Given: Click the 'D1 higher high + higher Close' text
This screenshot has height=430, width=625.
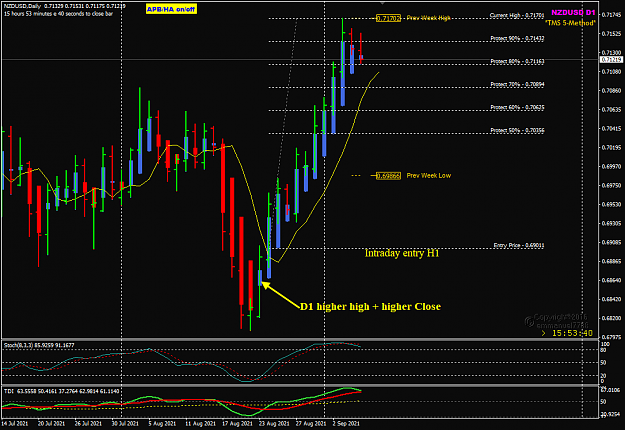Looking at the screenshot, I should 370,307.
